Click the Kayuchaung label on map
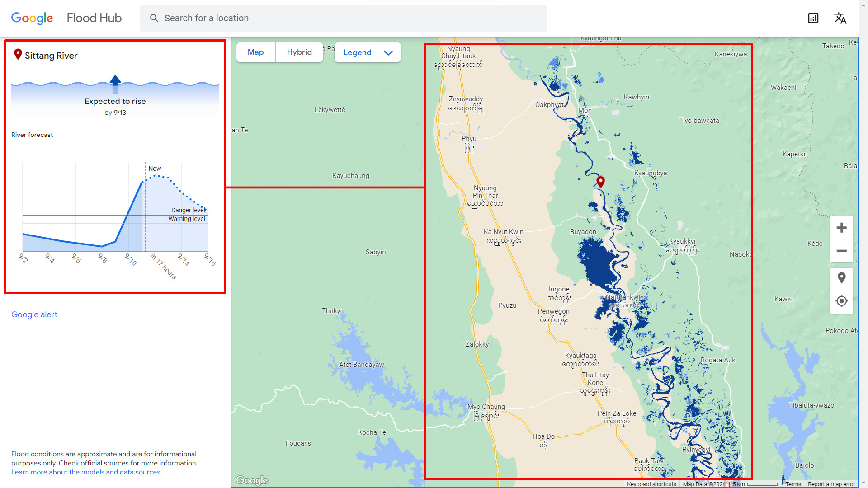The width and height of the screenshot is (868, 488). (351, 176)
